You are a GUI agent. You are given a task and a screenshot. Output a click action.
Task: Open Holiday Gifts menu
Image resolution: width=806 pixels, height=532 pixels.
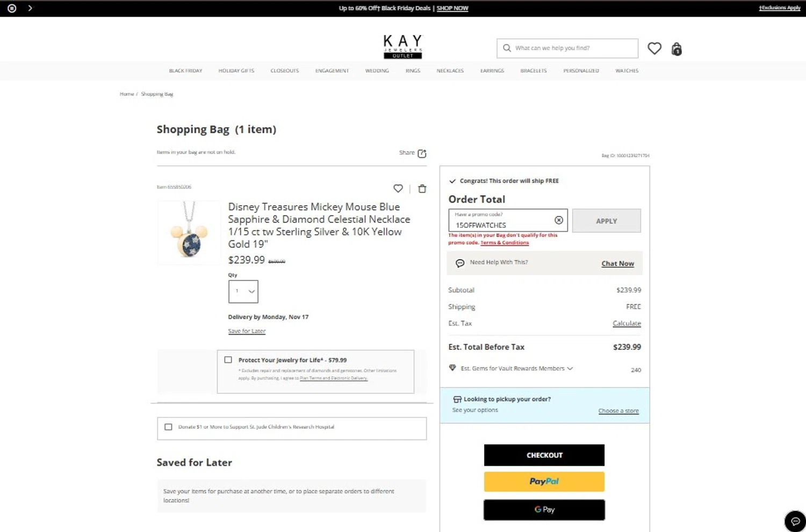click(236, 70)
